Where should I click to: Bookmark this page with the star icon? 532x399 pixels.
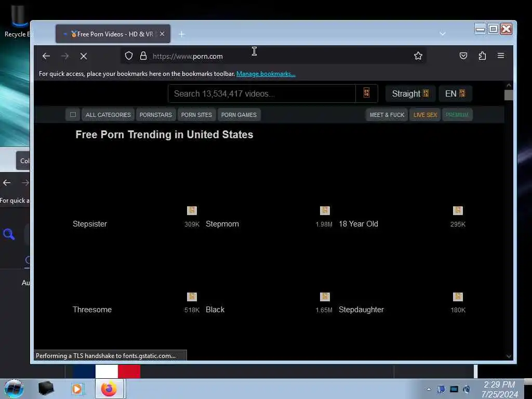point(418,56)
